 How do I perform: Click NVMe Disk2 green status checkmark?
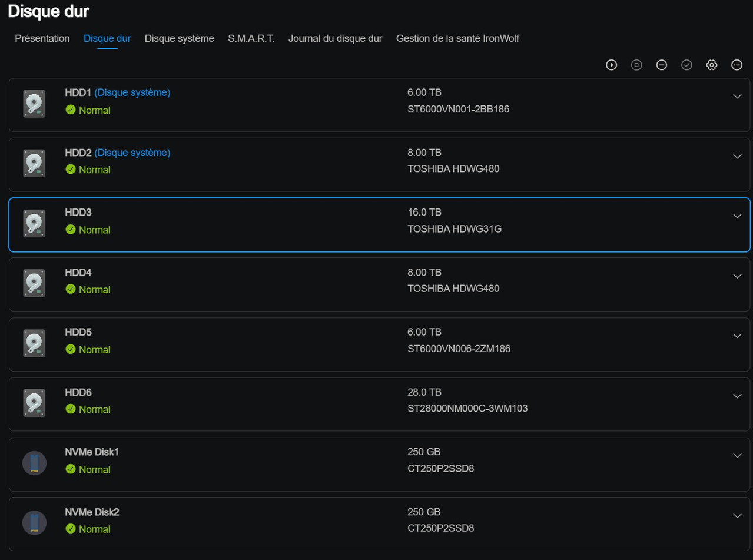tap(71, 528)
